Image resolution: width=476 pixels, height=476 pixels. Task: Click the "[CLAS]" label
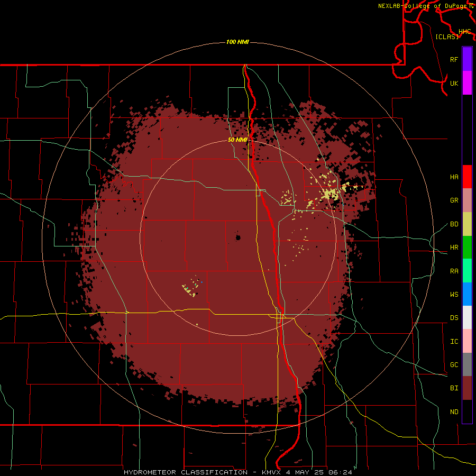click(x=447, y=36)
